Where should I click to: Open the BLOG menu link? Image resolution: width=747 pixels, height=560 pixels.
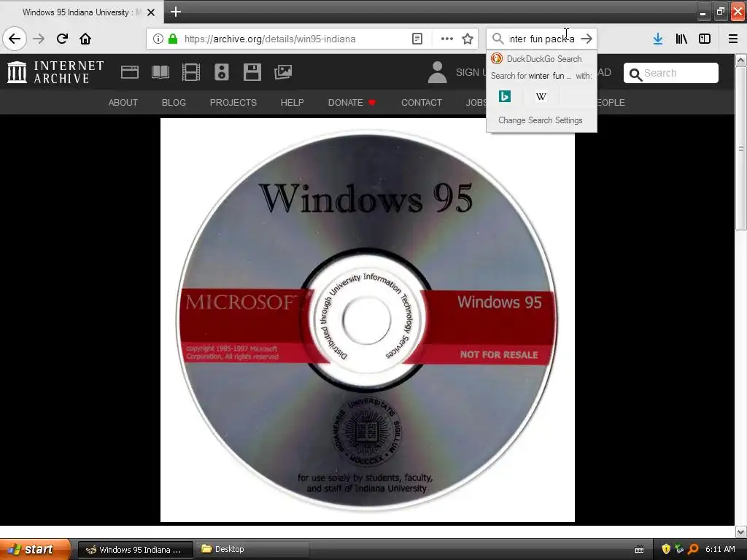174,102
